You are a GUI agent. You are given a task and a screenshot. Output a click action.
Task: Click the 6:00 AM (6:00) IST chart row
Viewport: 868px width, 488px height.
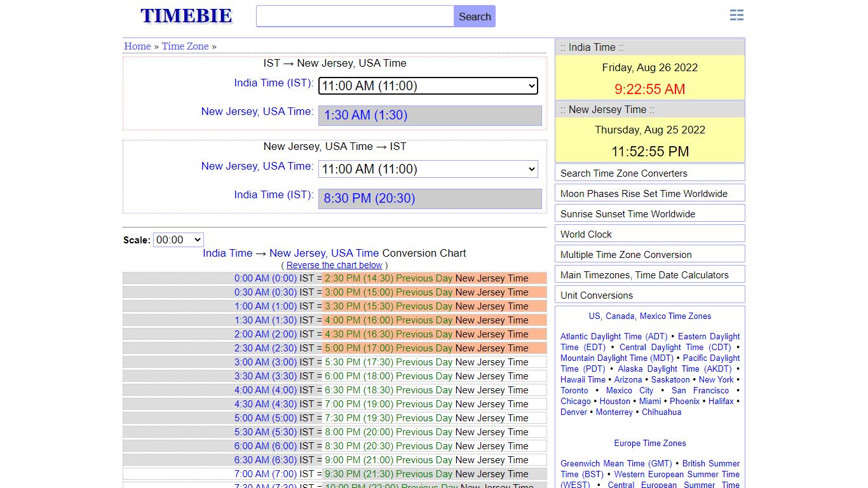pos(335,446)
